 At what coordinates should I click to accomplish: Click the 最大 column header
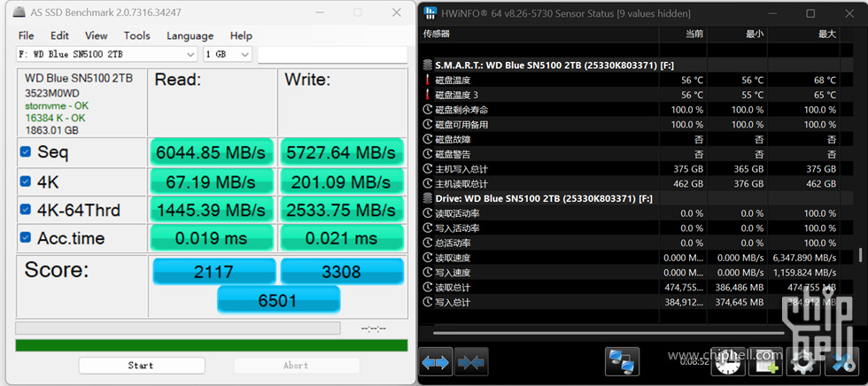(826, 34)
